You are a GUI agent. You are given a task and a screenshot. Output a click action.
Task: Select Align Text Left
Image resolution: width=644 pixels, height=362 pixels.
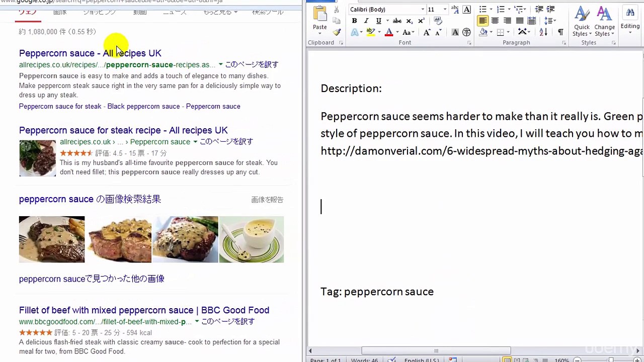coord(483,21)
